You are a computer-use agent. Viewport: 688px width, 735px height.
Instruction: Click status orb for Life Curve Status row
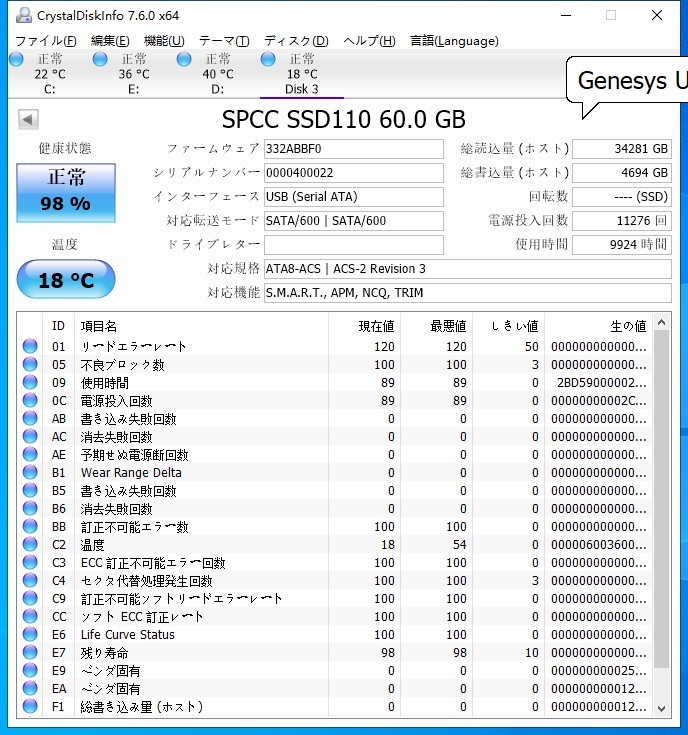click(30, 634)
